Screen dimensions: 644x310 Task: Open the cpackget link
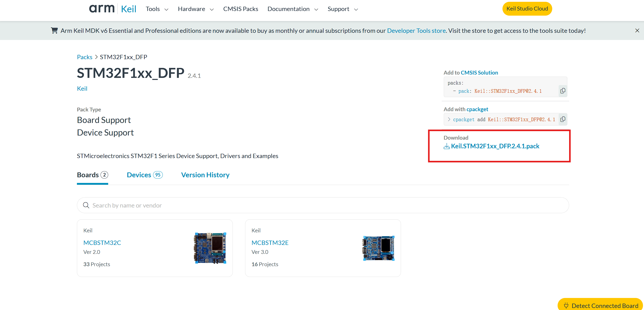click(x=477, y=109)
